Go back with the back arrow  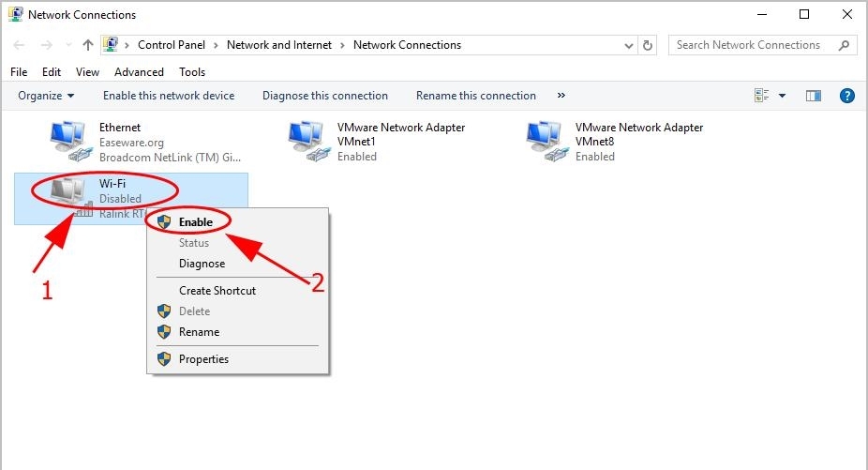point(19,45)
